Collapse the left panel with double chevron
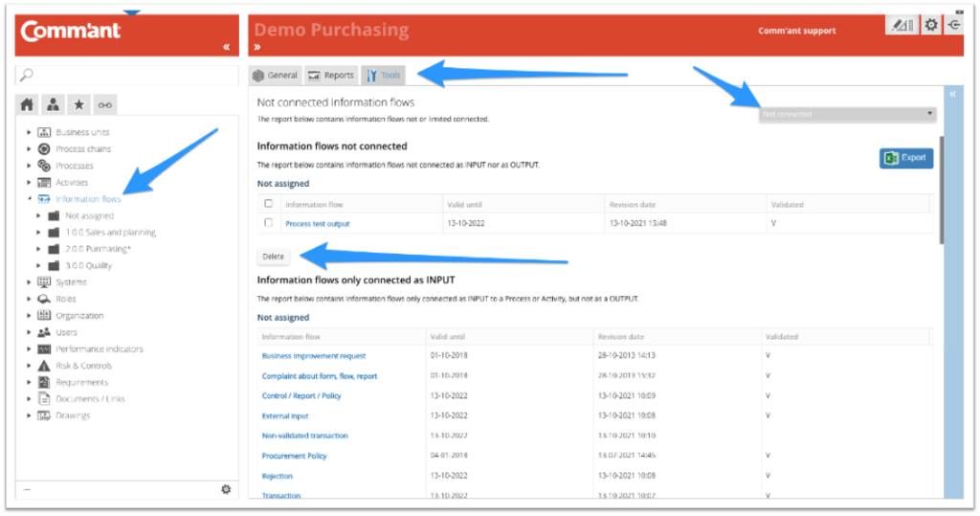The height and width of the screenshot is (516, 980). click(227, 47)
